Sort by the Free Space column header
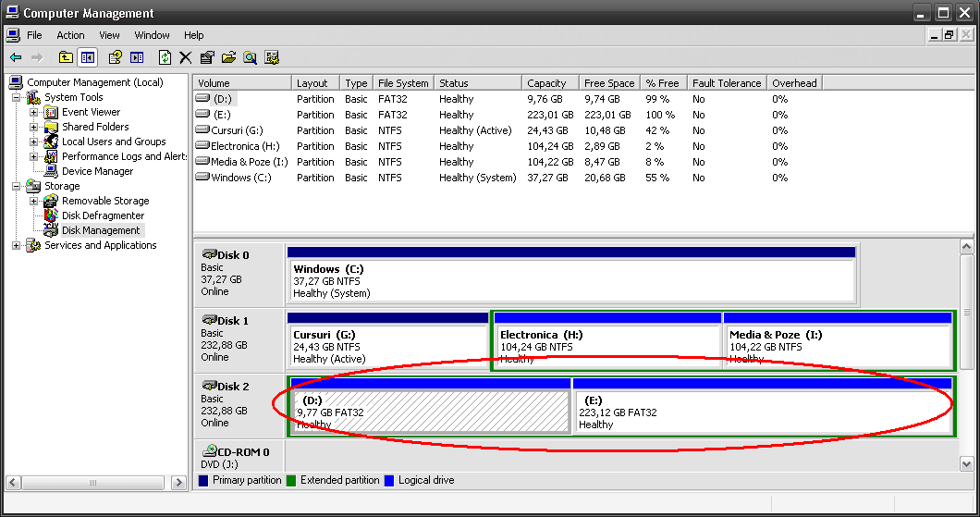Screen dimensions: 980x517 pos(609,82)
